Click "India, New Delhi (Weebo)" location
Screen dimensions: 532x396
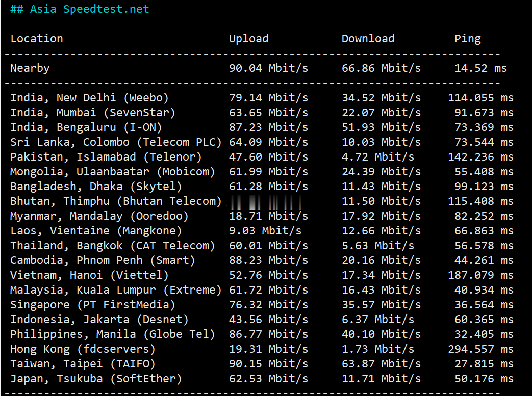pyautogui.click(x=90, y=98)
